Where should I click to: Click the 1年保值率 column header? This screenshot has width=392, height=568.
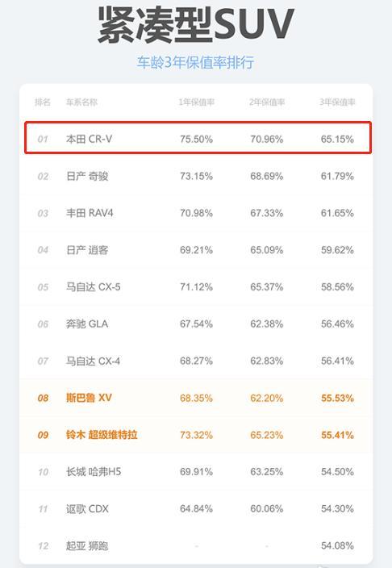coord(196,102)
